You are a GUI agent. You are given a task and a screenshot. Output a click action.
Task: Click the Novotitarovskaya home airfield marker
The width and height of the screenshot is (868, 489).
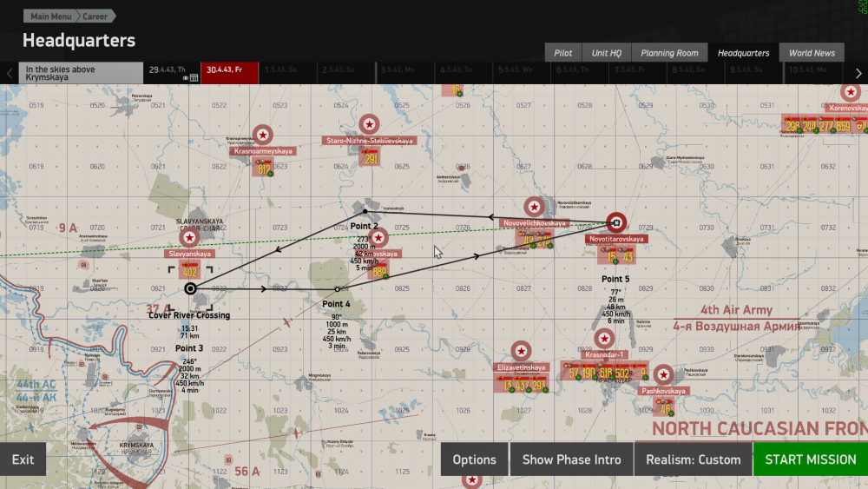click(616, 222)
